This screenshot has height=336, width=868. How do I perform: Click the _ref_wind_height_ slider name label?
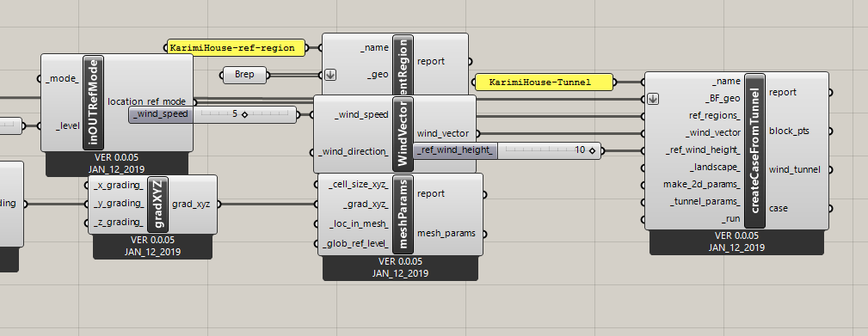[x=455, y=150]
